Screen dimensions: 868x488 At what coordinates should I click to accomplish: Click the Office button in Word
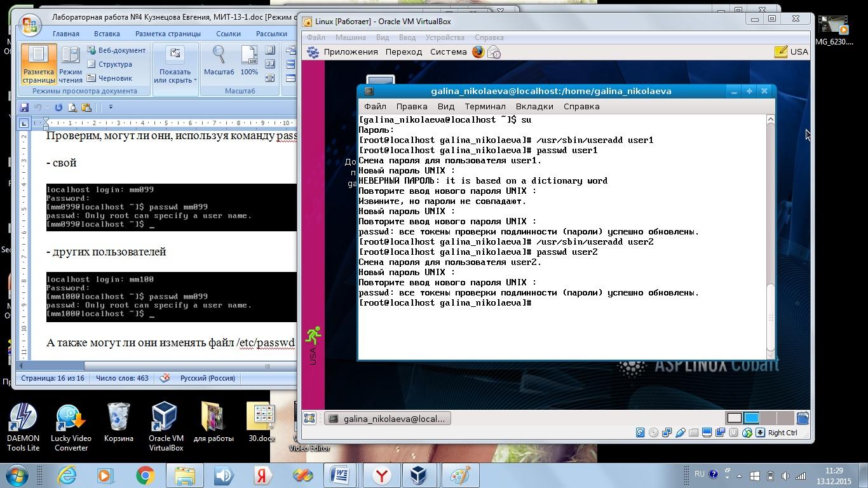(30, 25)
